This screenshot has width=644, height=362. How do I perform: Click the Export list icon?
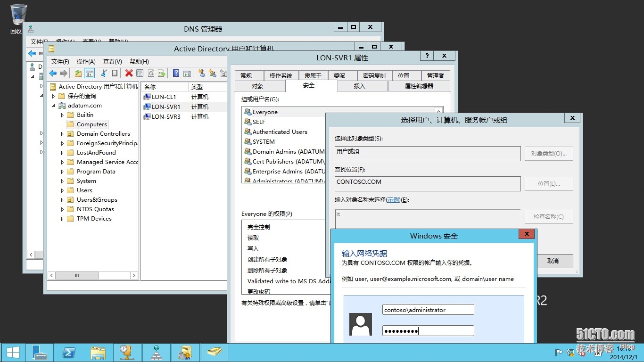162,73
